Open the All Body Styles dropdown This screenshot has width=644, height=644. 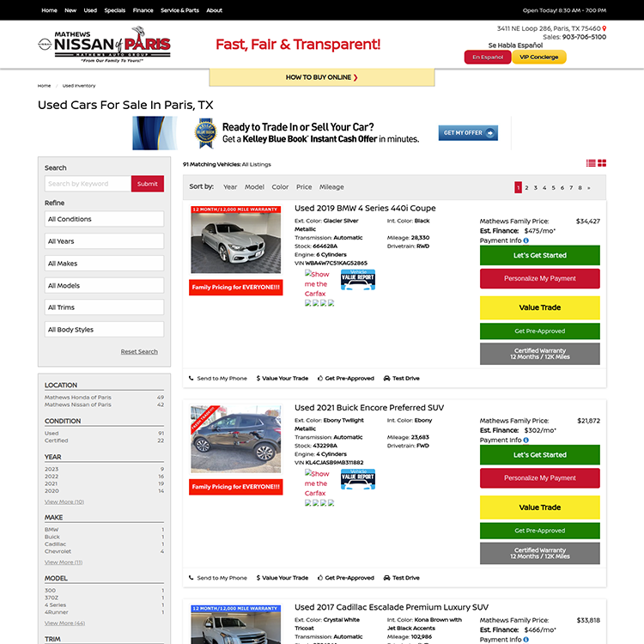tap(104, 330)
